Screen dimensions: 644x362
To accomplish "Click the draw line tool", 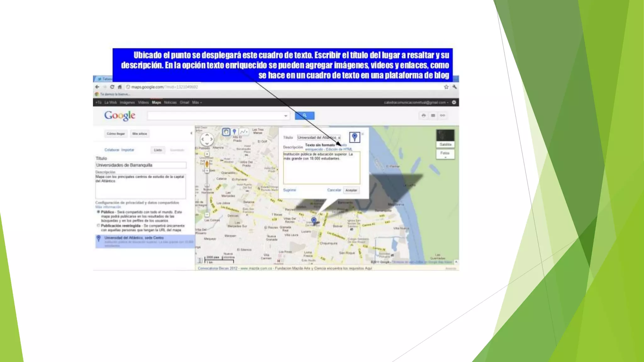I will tap(244, 132).
